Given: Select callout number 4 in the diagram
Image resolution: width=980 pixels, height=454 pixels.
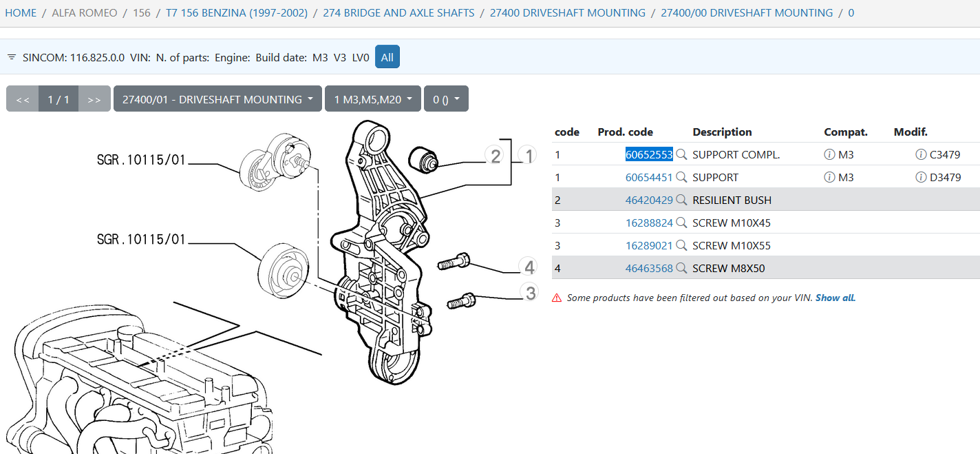Looking at the screenshot, I should click(x=528, y=267).
